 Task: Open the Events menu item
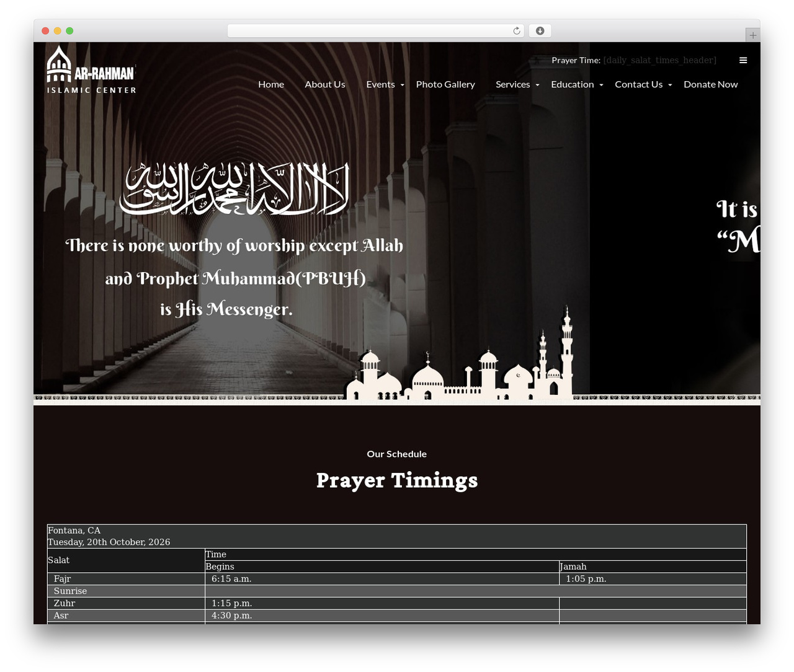coord(380,84)
